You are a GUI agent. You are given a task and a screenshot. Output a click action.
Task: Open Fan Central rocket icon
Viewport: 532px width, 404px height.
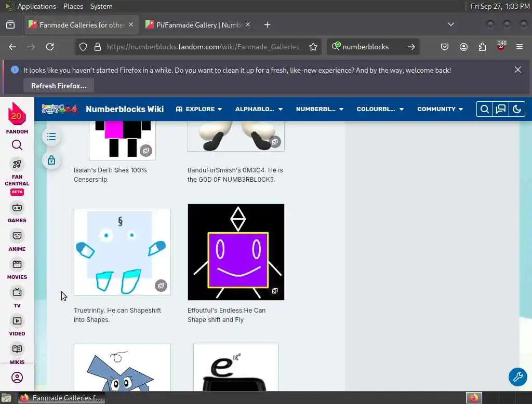point(17,165)
